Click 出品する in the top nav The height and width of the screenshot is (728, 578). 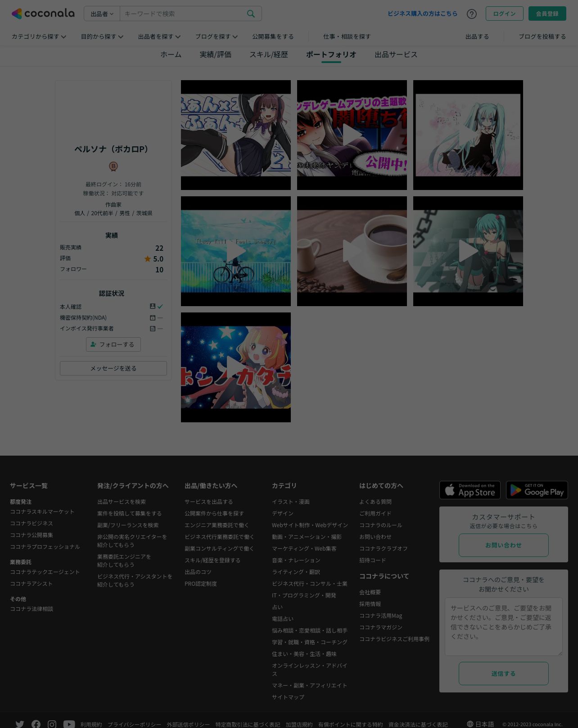(x=477, y=36)
